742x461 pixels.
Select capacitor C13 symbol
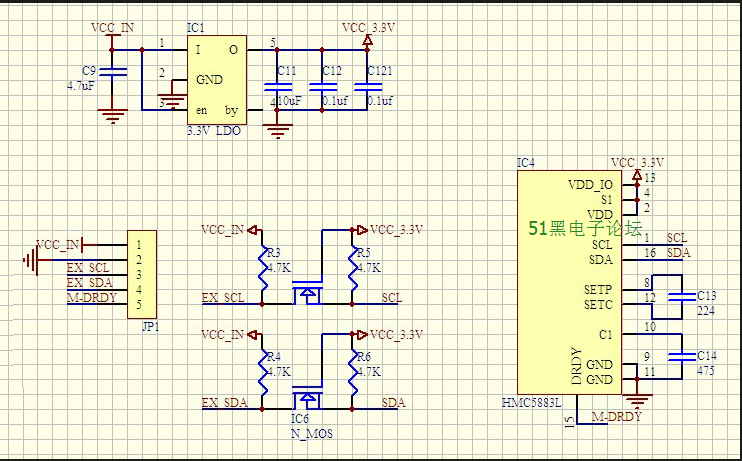click(682, 297)
